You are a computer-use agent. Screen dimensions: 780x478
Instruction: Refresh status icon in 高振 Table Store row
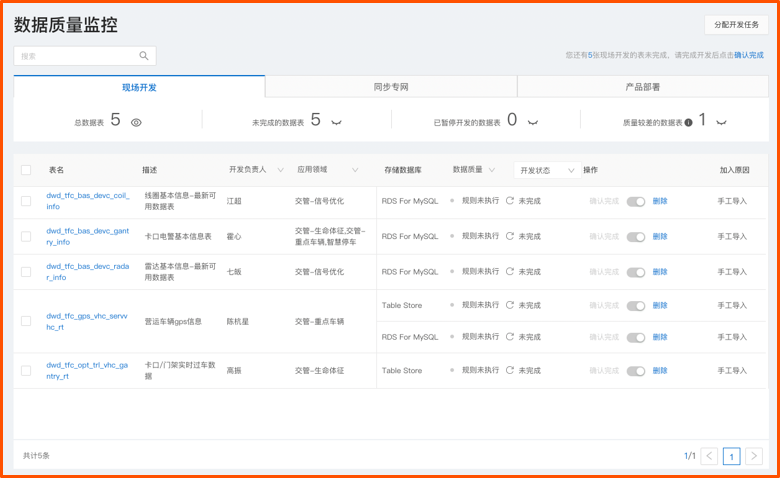tap(509, 370)
